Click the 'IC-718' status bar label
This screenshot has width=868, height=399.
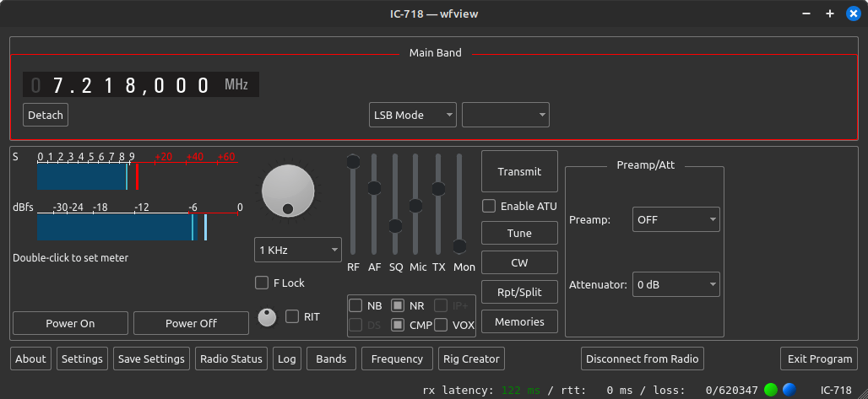click(836, 391)
